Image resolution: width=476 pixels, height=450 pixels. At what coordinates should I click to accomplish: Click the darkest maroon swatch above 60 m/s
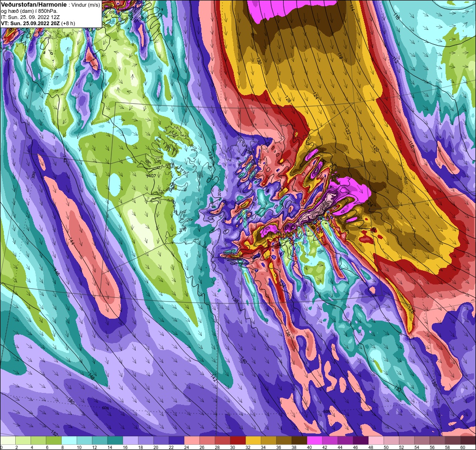coord(468,440)
